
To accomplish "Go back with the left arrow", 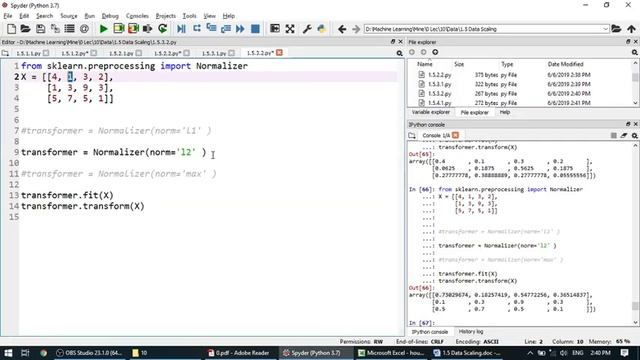I will (x=342, y=29).
